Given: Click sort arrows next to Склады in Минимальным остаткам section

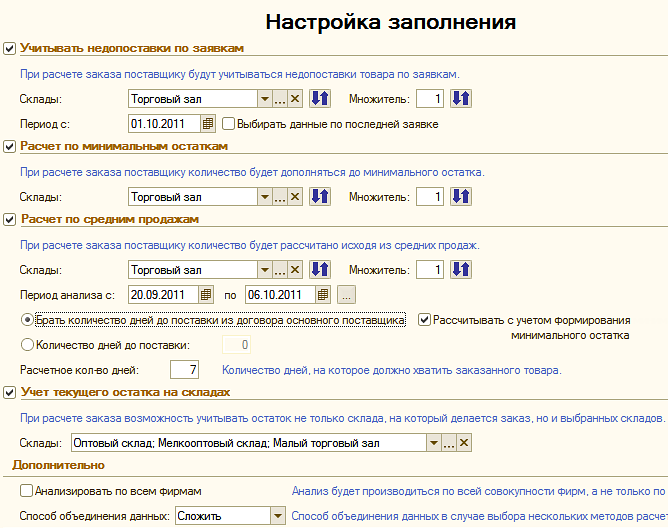Looking at the screenshot, I should pyautogui.click(x=320, y=196).
